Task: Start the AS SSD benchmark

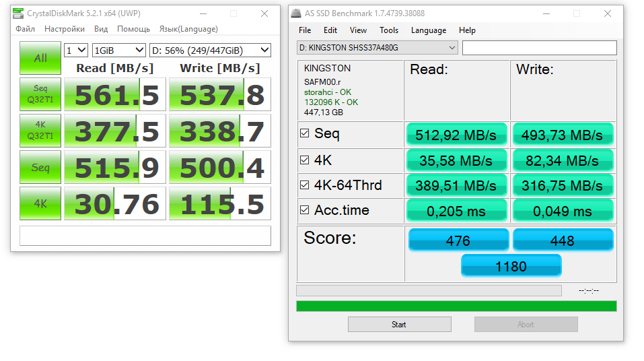Action: coord(399,325)
